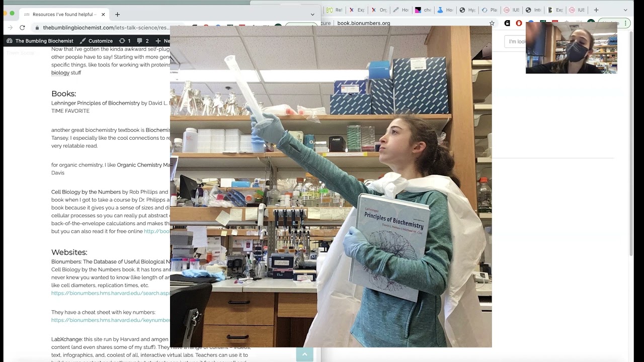Open the bionumbers keynumbers link

coord(111,320)
